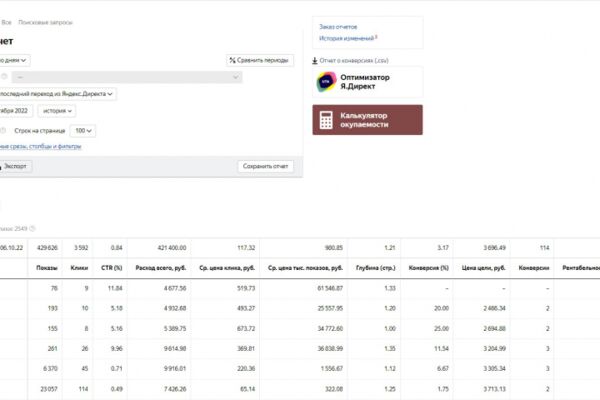Open the 'История изменений' link

coord(346,38)
